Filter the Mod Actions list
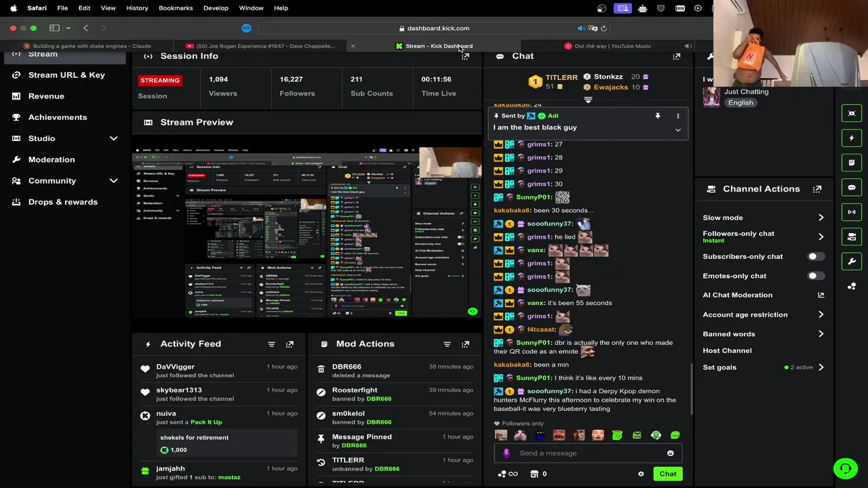 point(447,344)
